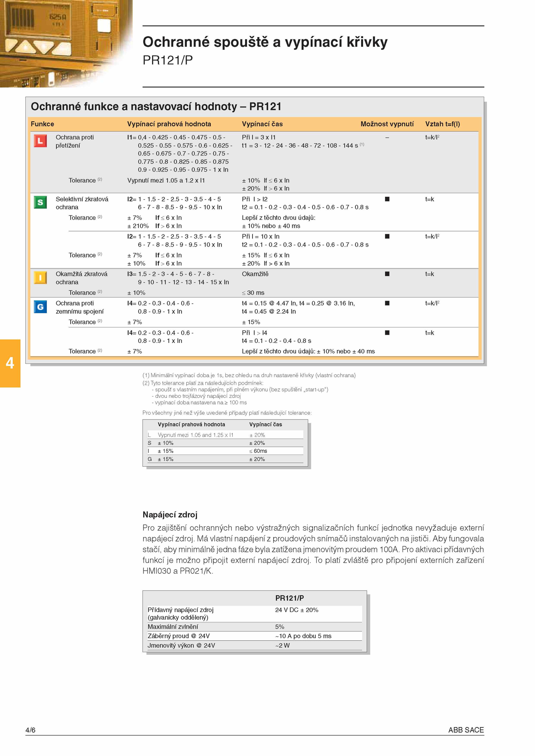
Task: Click the 'Při I > I4' text
Action: tap(254, 333)
